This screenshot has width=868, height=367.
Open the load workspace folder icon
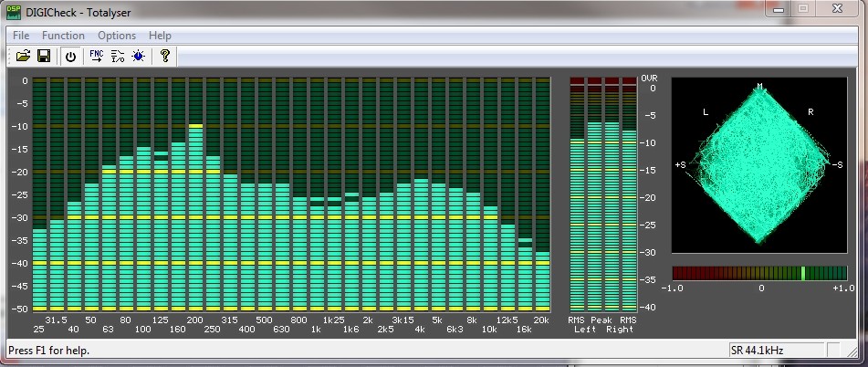(24, 57)
